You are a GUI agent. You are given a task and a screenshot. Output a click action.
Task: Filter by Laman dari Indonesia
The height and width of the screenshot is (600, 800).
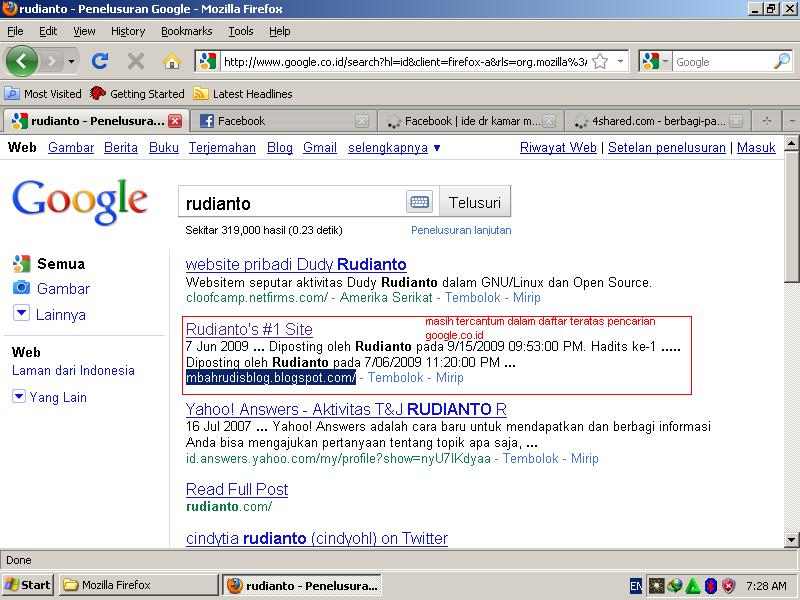coord(73,370)
